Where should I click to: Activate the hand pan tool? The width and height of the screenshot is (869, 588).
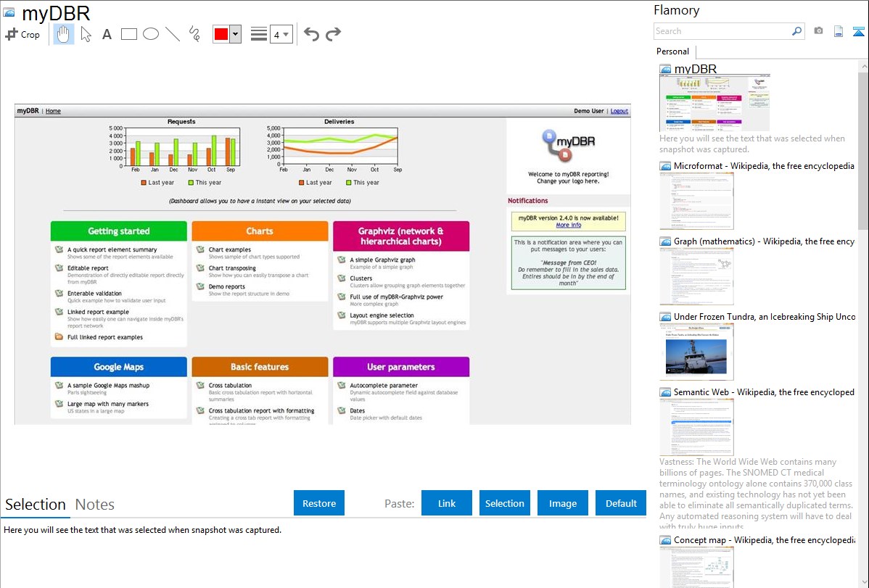[63, 34]
